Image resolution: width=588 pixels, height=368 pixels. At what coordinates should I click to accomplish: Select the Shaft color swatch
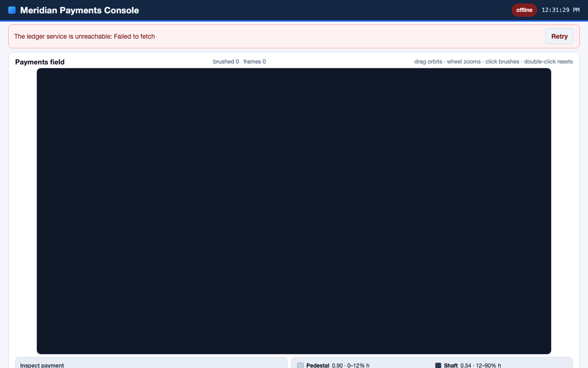pos(438,366)
